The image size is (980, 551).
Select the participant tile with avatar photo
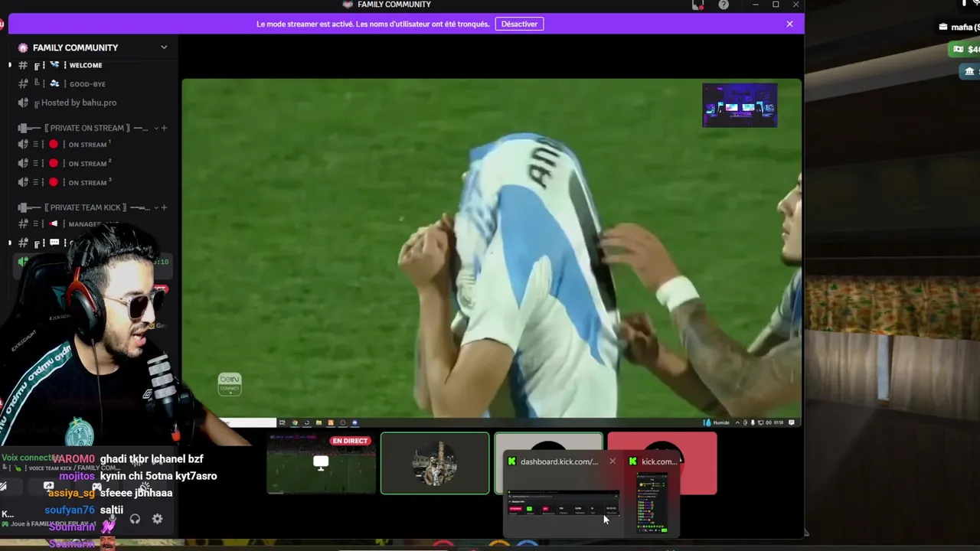(435, 463)
